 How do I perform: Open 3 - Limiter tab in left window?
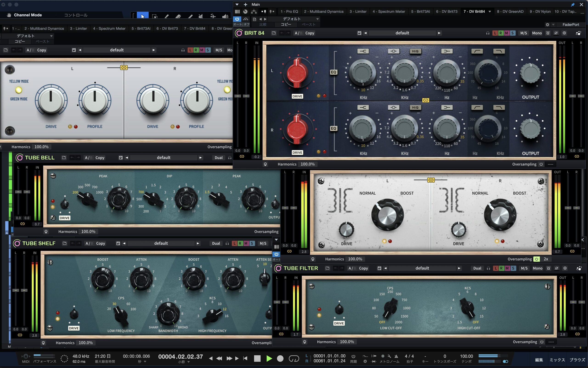click(79, 28)
